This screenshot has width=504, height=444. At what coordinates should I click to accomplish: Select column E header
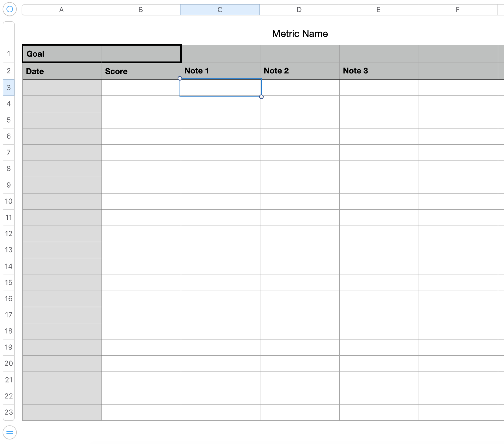coord(378,10)
